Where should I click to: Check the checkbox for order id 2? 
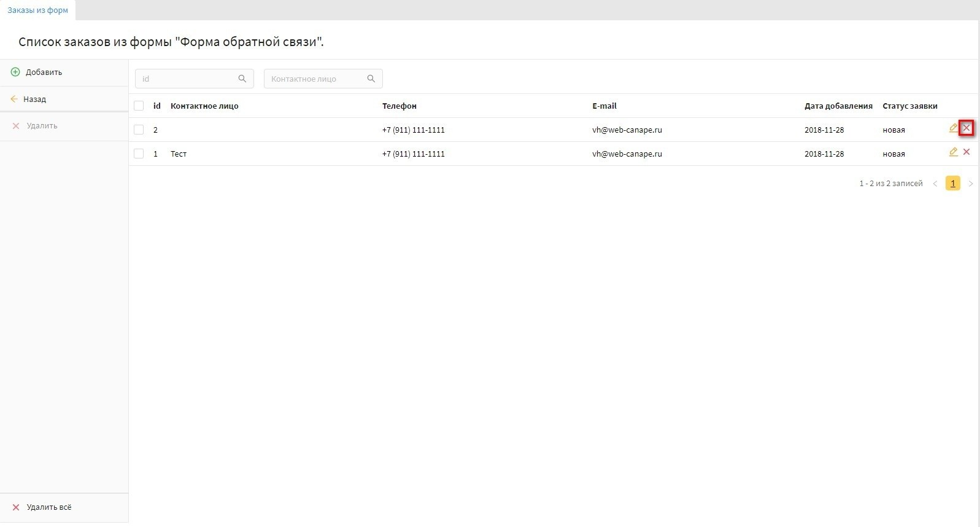[139, 130]
